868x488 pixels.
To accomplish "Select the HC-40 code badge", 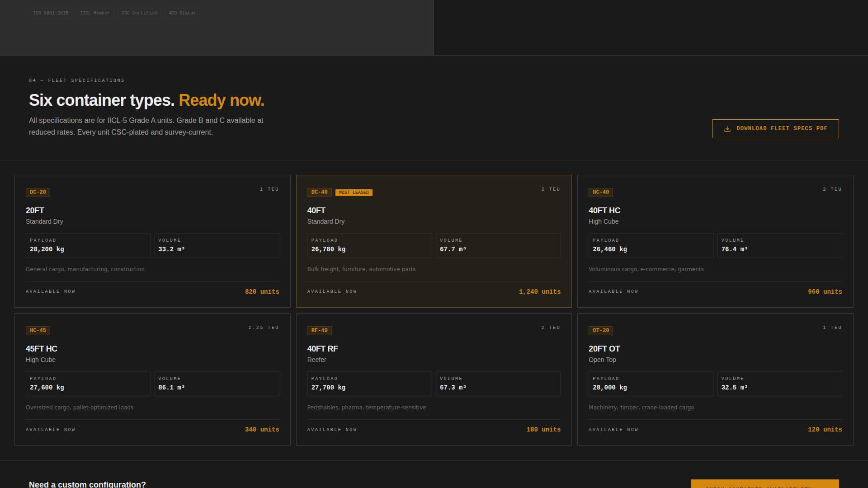I will click(600, 192).
